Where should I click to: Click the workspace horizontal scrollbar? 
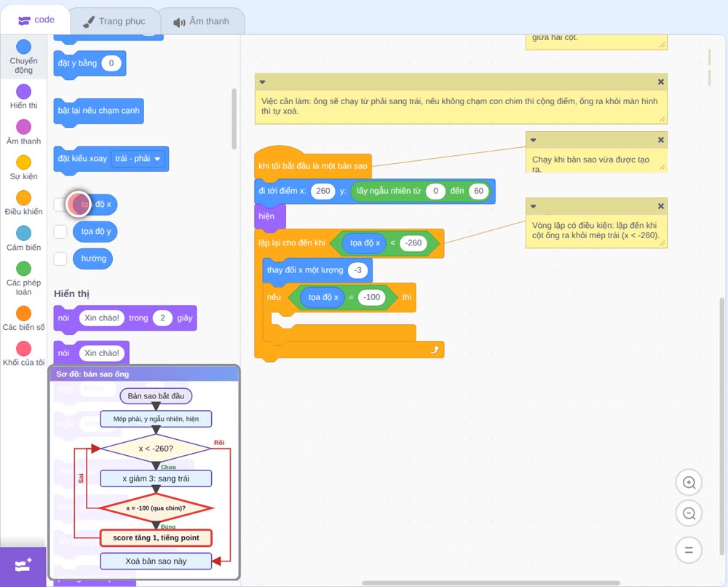coord(491,583)
